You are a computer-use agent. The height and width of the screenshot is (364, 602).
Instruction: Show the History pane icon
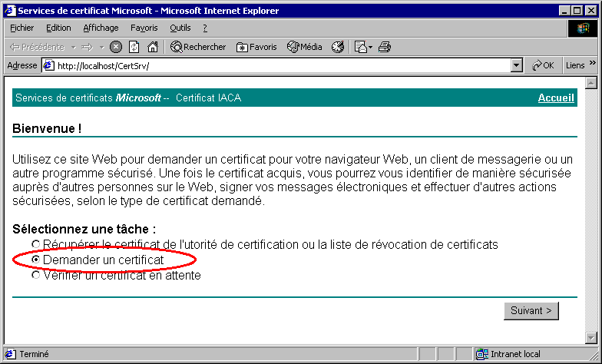click(x=338, y=47)
